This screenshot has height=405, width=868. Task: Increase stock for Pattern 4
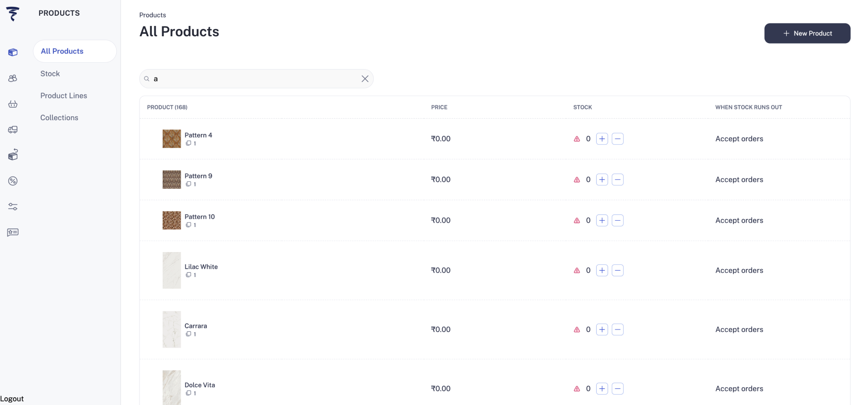[x=602, y=139]
